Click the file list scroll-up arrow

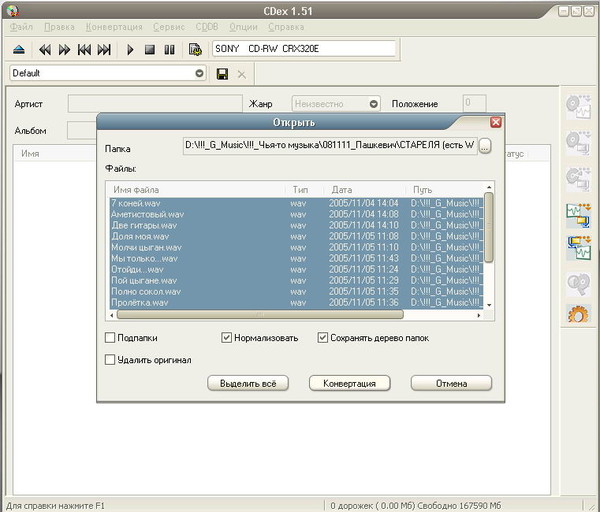(489, 187)
